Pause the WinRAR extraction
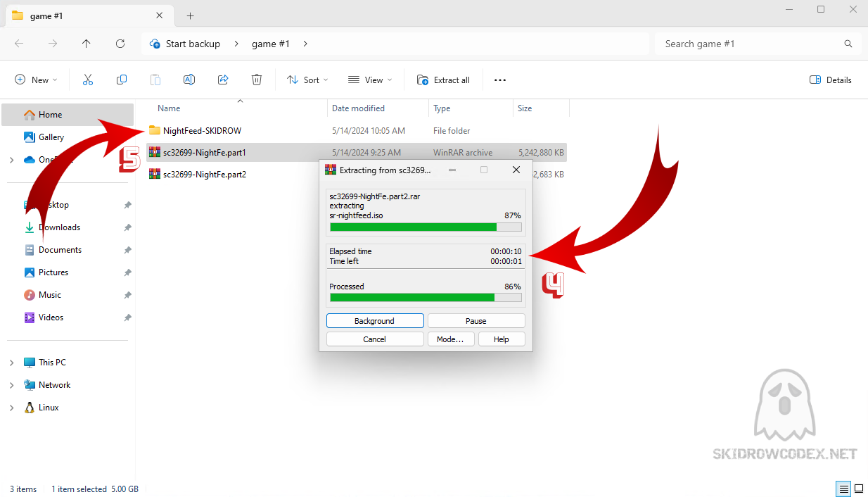This screenshot has width=868, height=497. click(x=476, y=321)
